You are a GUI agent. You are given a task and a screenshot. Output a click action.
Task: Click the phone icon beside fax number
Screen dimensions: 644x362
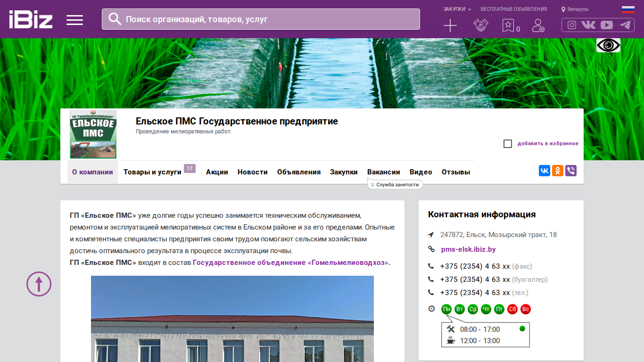431,266
